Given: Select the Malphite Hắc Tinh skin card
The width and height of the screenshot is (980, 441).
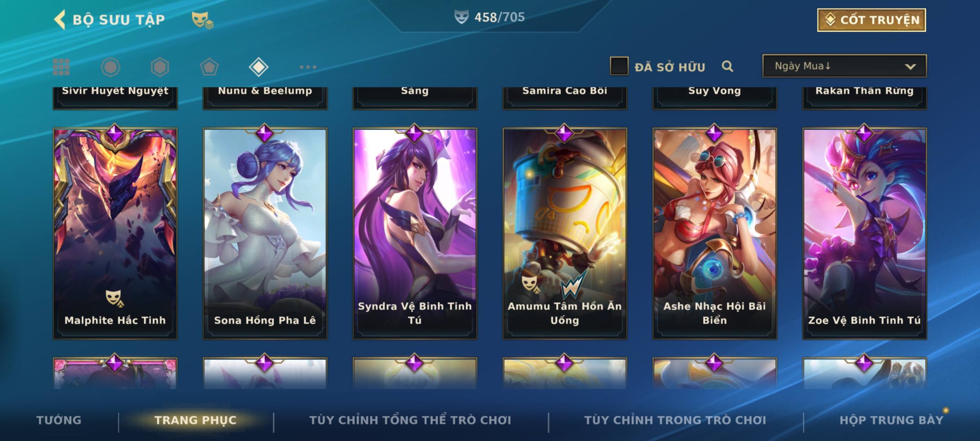Looking at the screenshot, I should (x=115, y=234).
